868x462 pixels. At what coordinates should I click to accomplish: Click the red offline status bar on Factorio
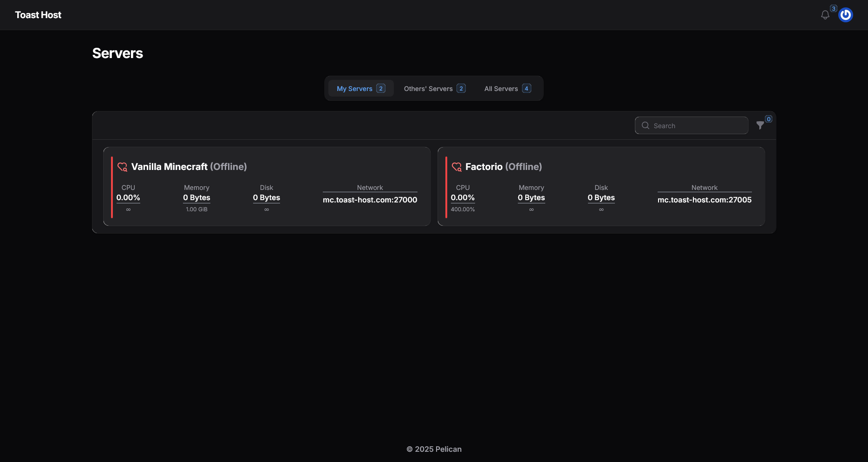(446, 186)
